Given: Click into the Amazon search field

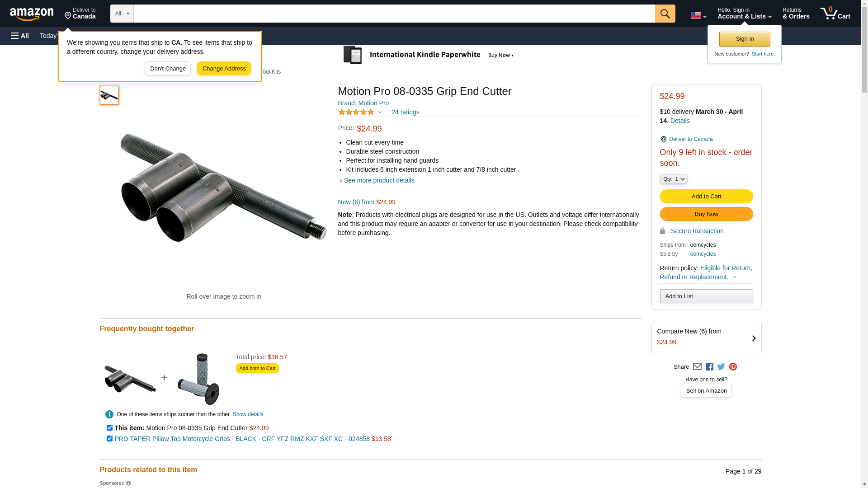Looking at the screenshot, I should tap(394, 14).
